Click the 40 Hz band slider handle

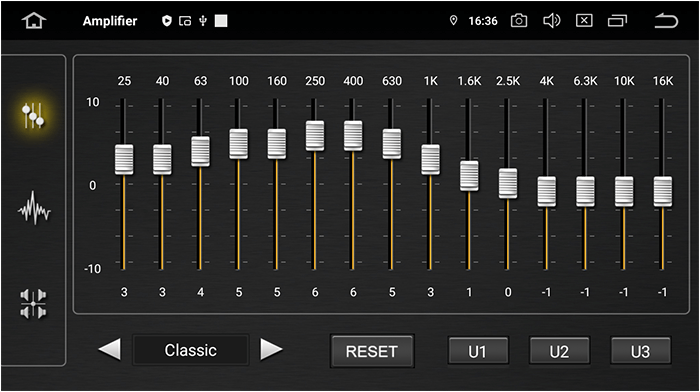point(162,159)
